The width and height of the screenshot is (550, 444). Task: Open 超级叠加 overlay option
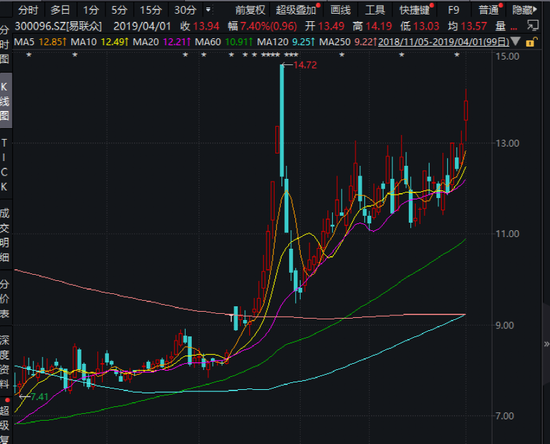296,10
